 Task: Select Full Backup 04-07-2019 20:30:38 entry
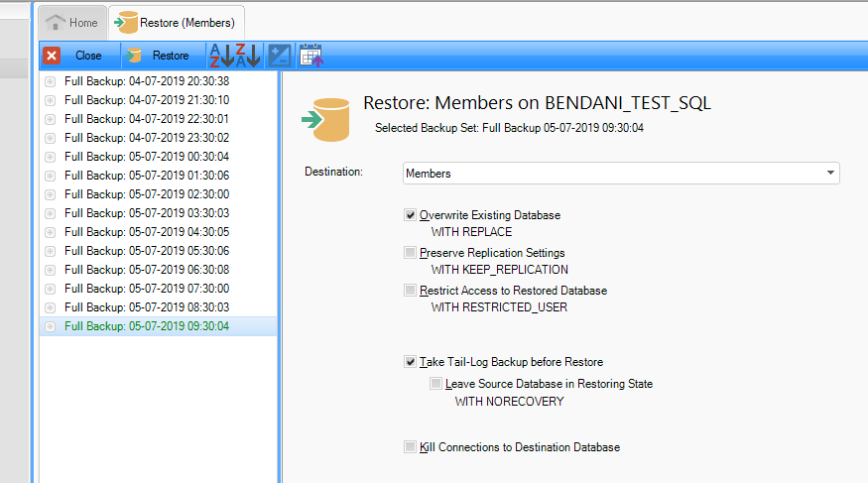147,81
